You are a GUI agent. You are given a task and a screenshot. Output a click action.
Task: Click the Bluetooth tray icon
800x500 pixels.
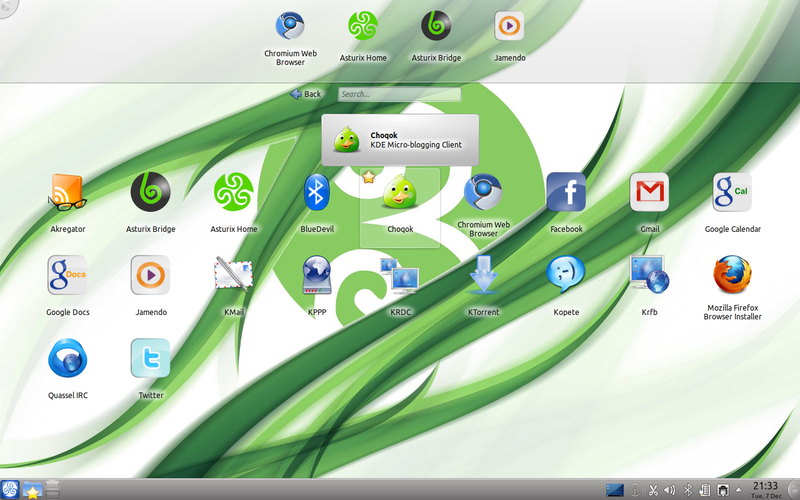tap(687, 490)
